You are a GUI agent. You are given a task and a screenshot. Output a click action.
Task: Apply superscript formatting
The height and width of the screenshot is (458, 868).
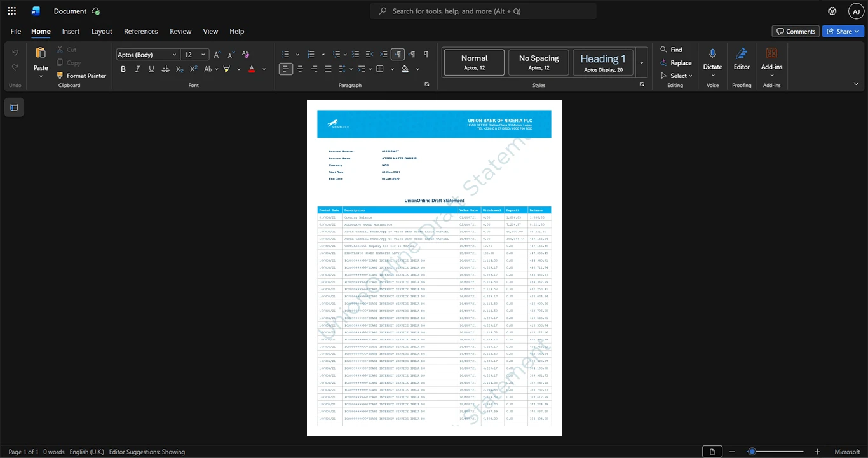coord(193,69)
